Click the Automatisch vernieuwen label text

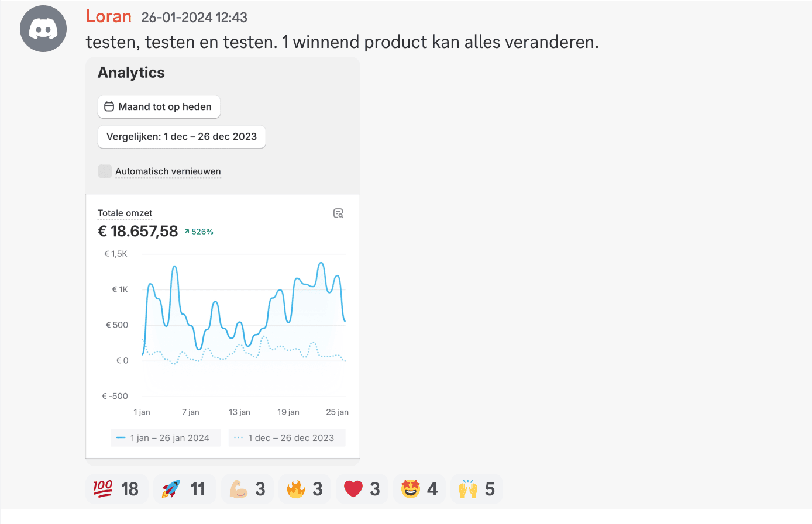pos(168,171)
